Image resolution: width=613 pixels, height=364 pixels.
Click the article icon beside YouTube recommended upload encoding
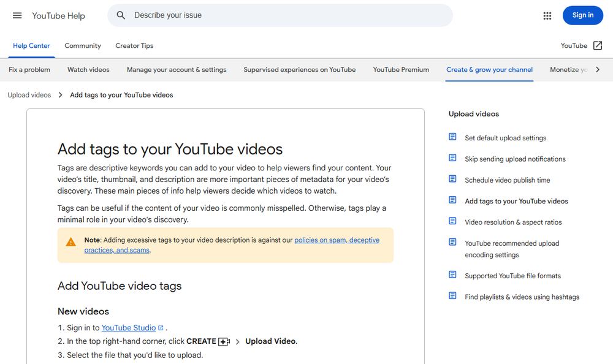[452, 243]
